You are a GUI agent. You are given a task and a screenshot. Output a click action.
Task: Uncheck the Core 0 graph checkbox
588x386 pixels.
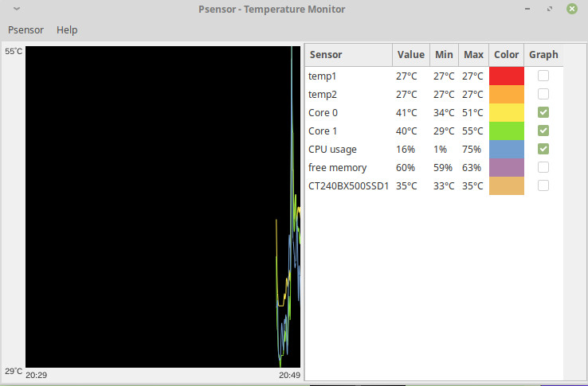pos(543,112)
